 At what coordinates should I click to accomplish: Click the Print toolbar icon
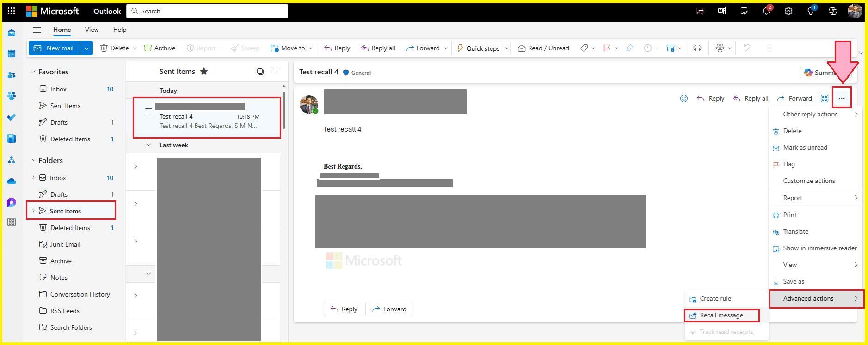697,48
